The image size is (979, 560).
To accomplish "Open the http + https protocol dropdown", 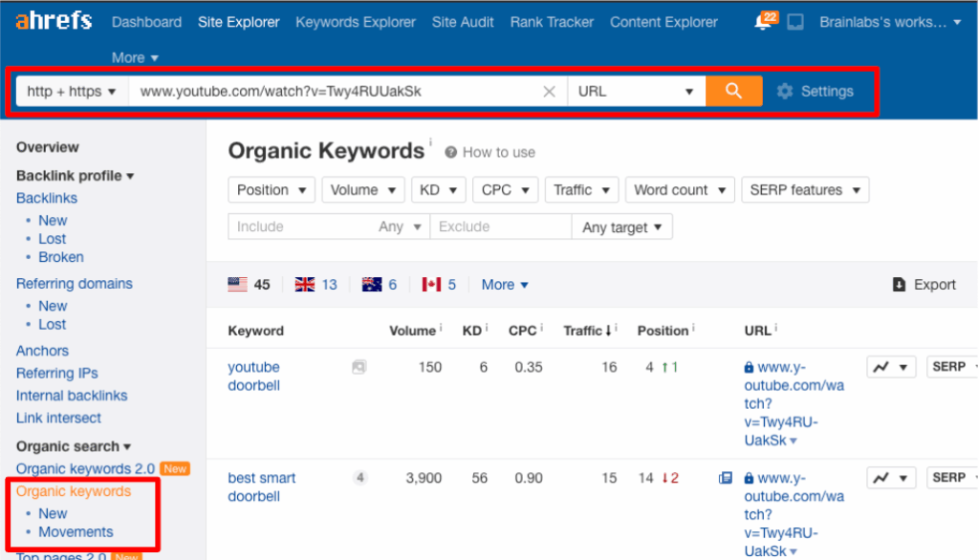I will pos(72,90).
